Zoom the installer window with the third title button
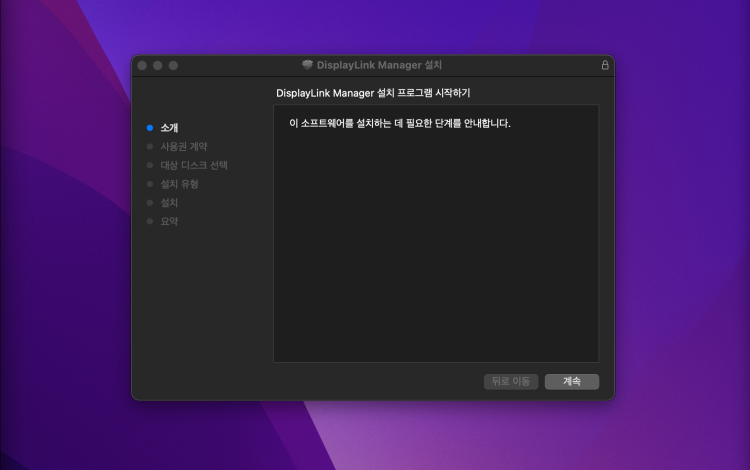 click(173, 66)
